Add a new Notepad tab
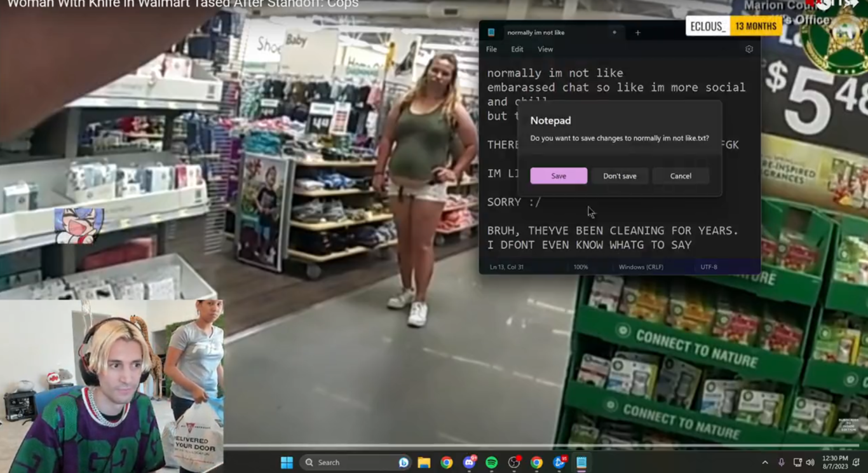 tap(638, 32)
